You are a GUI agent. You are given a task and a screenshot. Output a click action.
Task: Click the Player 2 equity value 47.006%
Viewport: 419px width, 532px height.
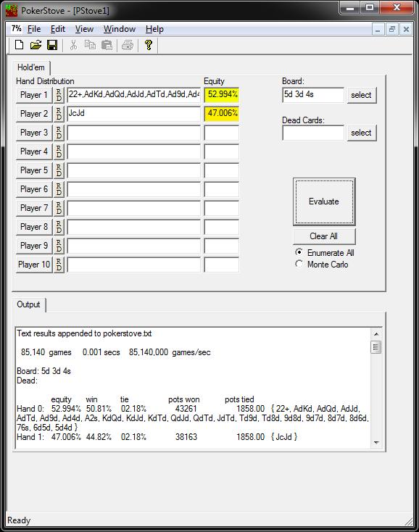click(222, 114)
